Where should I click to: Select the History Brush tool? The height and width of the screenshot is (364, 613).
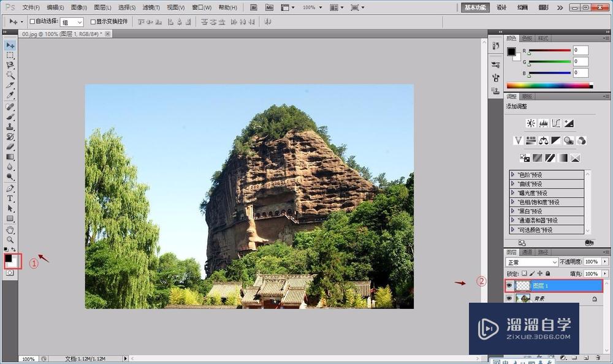pos(10,137)
